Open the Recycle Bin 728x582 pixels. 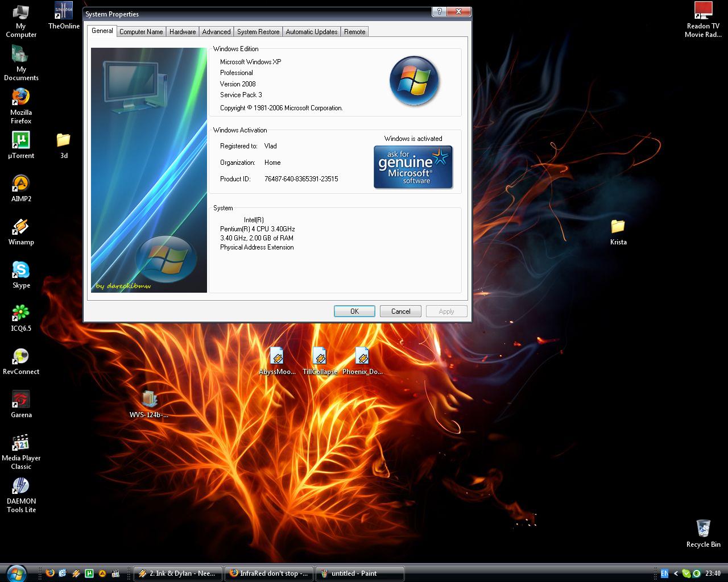[x=704, y=533]
